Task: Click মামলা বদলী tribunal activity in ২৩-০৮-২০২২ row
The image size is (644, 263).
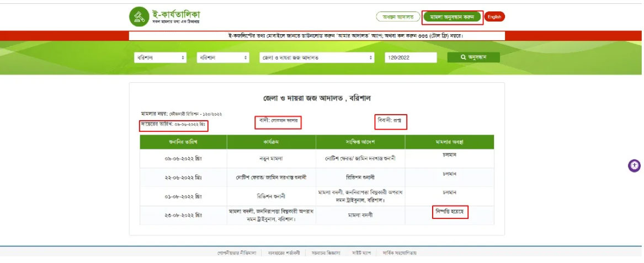Action: [271, 215]
